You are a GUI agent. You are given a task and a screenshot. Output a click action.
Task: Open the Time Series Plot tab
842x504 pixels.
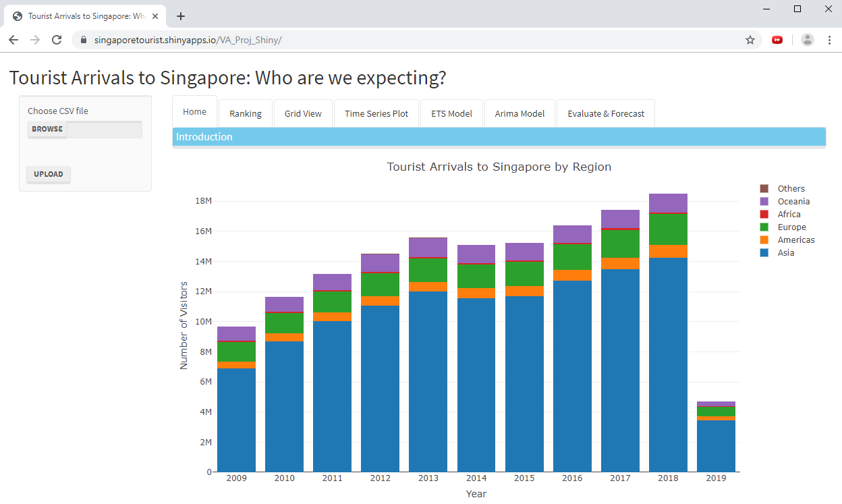click(x=376, y=113)
